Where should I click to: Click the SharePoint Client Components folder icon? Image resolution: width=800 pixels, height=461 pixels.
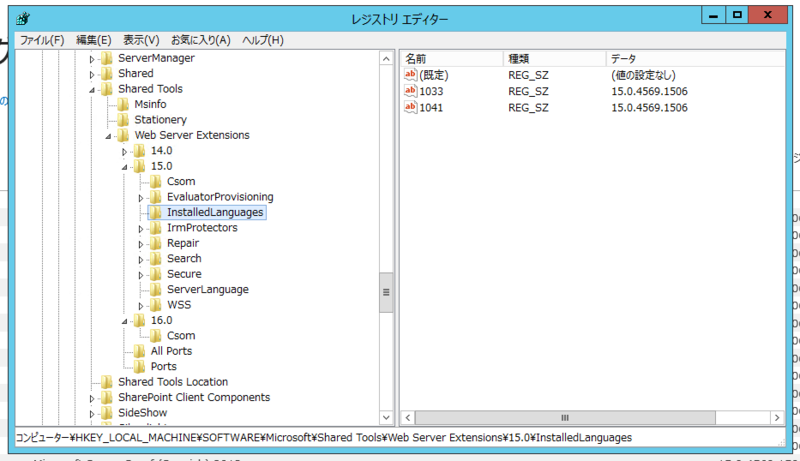click(107, 397)
